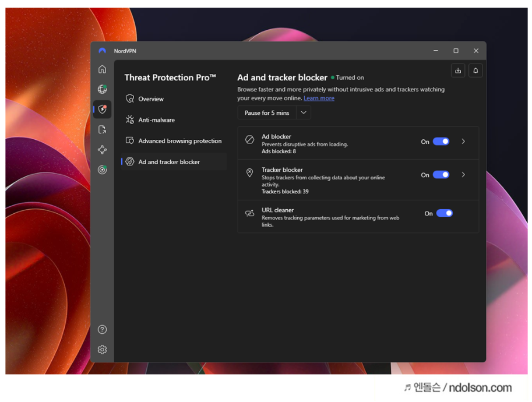Viewport: 532px width, 402px height.
Task: Click the download updates icon button
Action: coord(458,70)
